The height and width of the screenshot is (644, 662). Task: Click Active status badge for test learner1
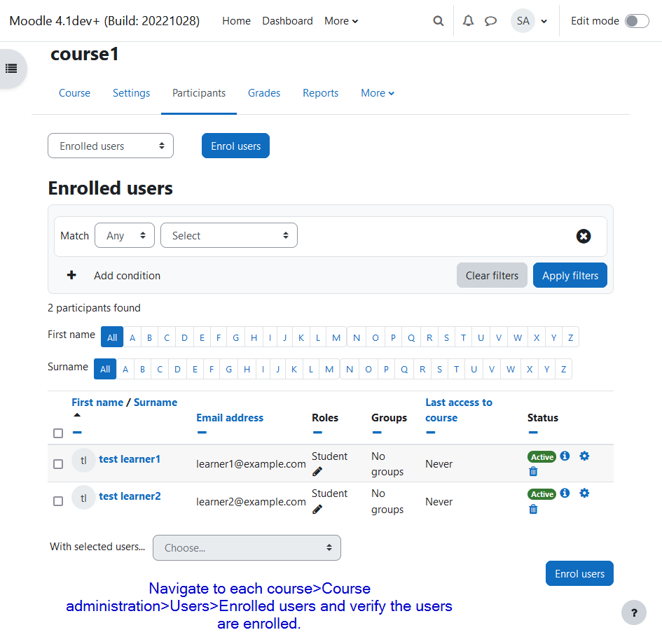[542, 456]
